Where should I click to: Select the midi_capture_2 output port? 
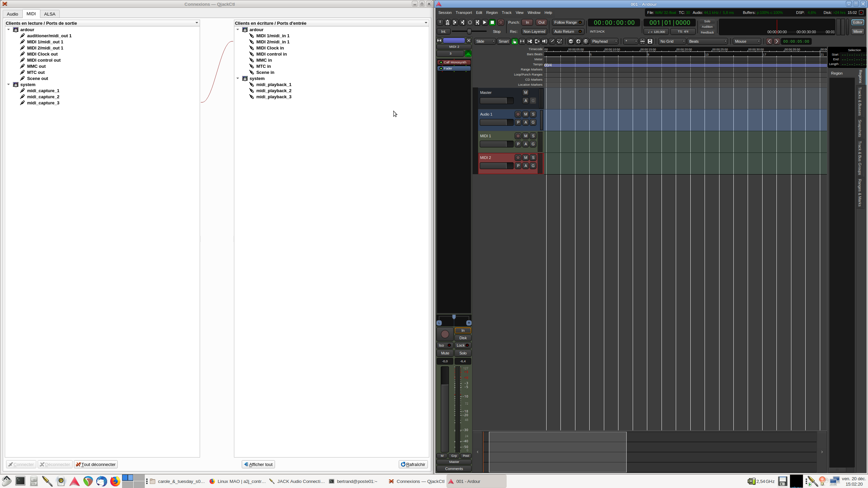point(43,97)
